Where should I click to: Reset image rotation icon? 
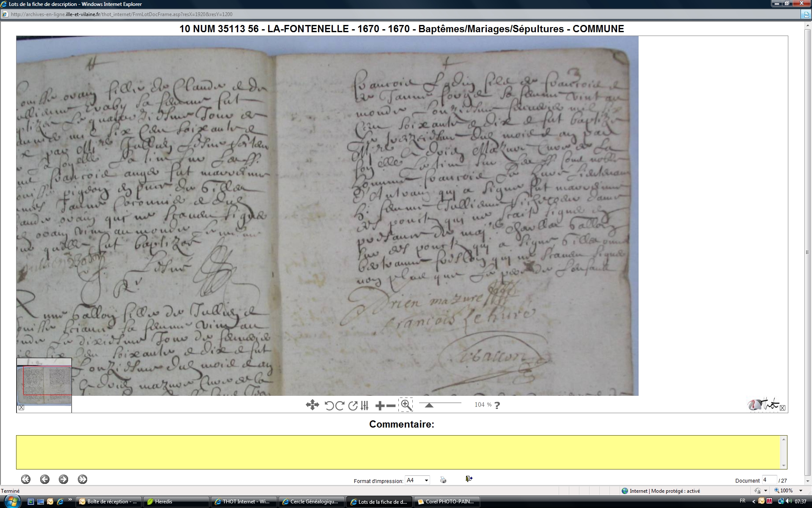[353, 406]
